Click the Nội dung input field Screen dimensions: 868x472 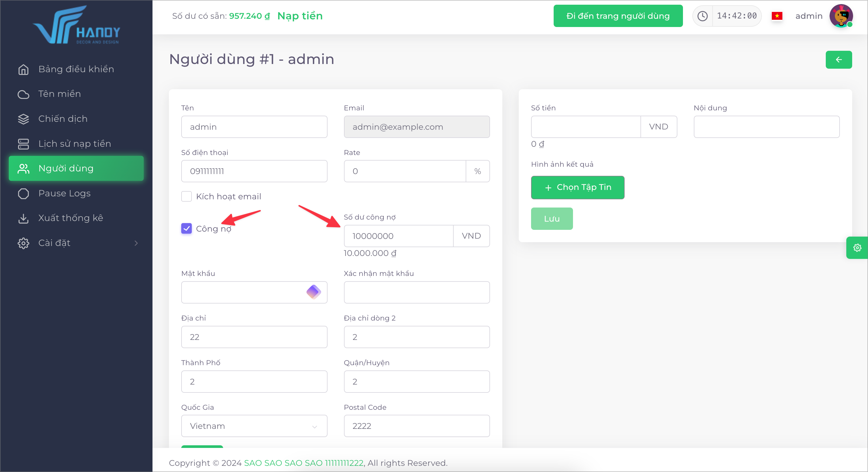tap(767, 127)
